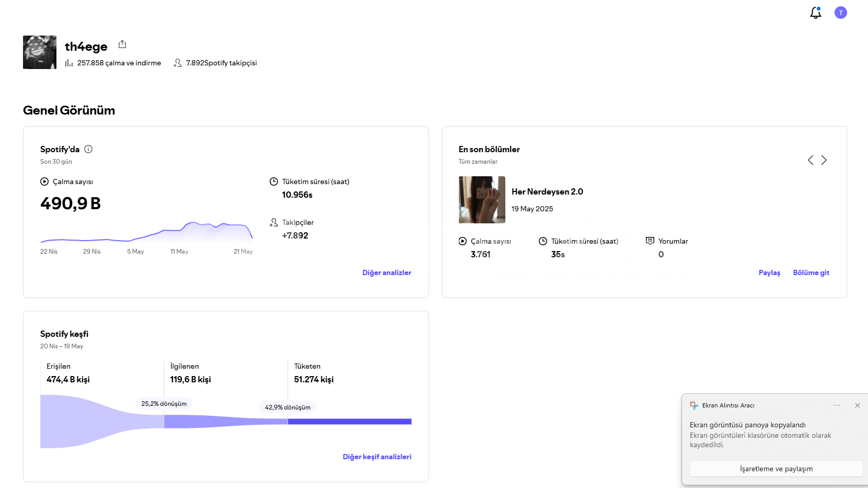Viewport: 868px width, 488px height.
Task: Click the dark blue Tüketen funnel segment
Action: pos(350,422)
